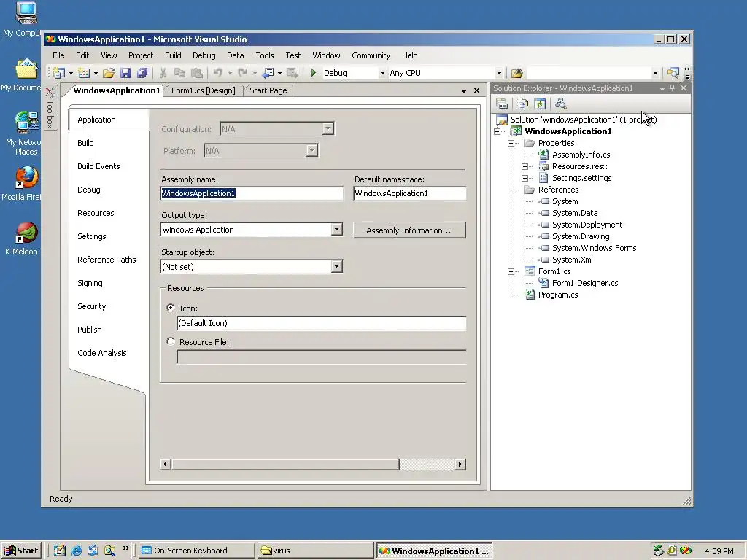The image size is (747, 560).
Task: Click the Navigate Backward icon
Action: point(268,73)
